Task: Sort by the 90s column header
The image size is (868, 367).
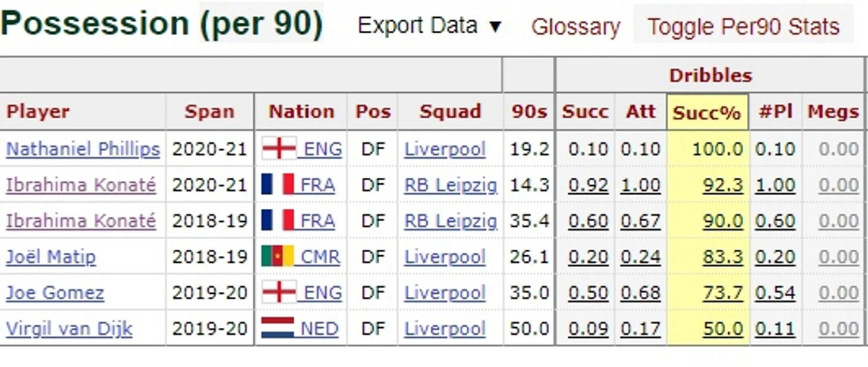Action: [x=529, y=112]
